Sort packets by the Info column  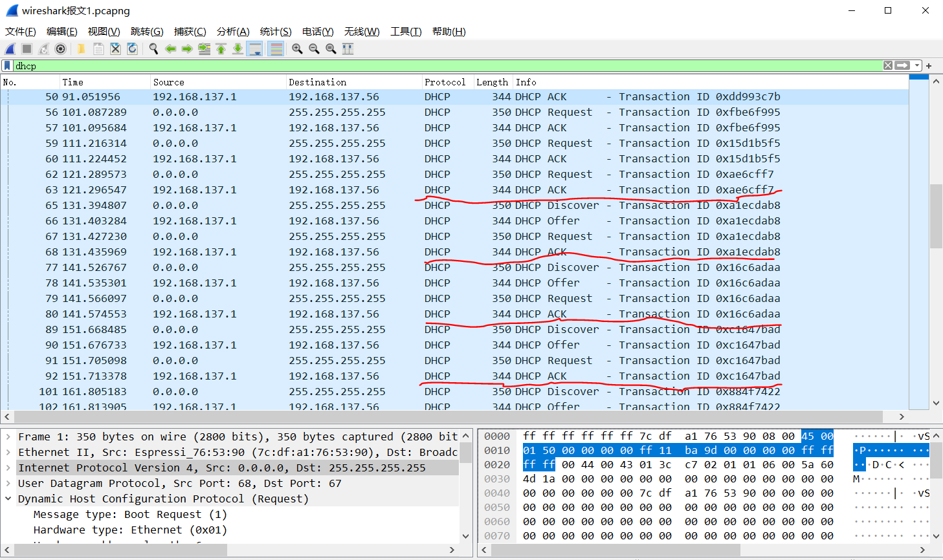[x=711, y=82]
